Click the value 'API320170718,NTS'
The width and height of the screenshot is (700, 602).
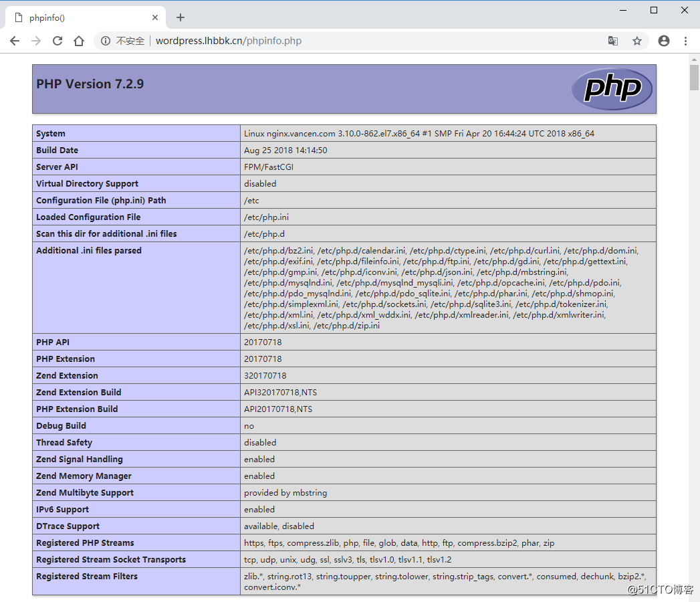click(x=280, y=393)
